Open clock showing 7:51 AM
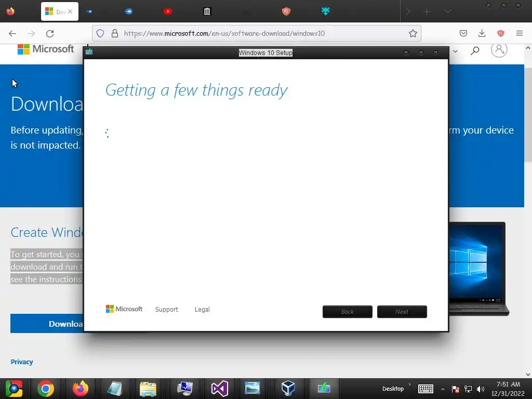The width and height of the screenshot is (532, 399). pyautogui.click(x=508, y=389)
